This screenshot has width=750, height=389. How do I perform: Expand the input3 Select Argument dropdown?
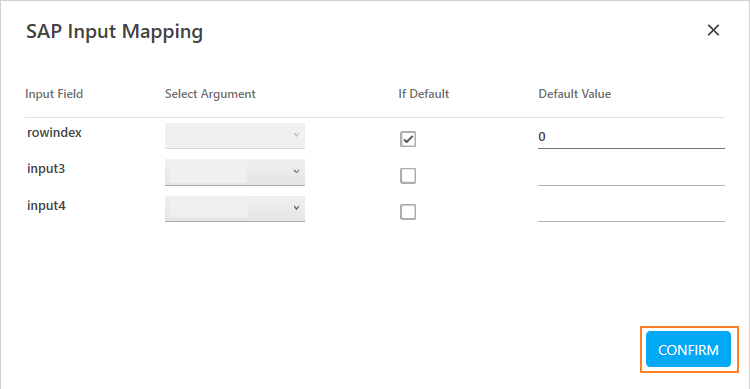235,172
